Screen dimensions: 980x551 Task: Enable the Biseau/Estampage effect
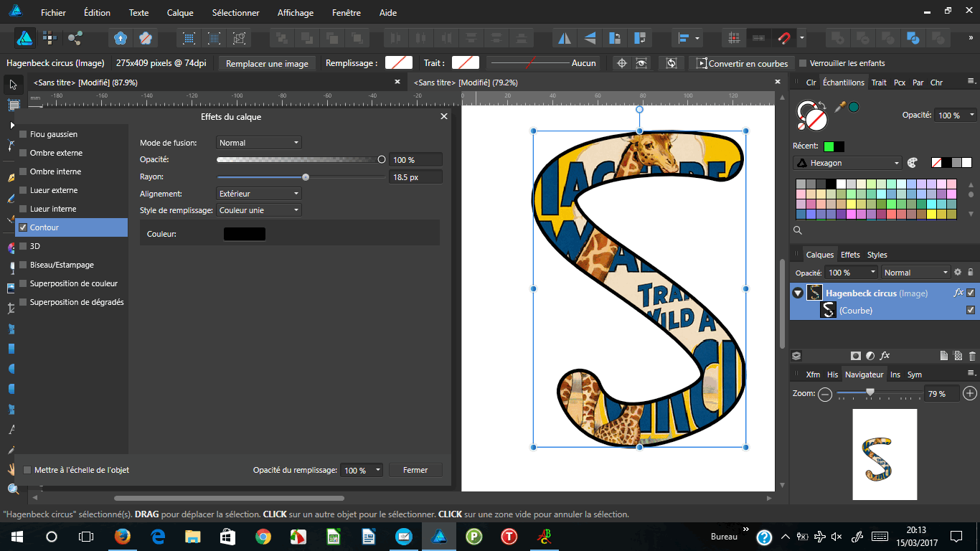[23, 265]
